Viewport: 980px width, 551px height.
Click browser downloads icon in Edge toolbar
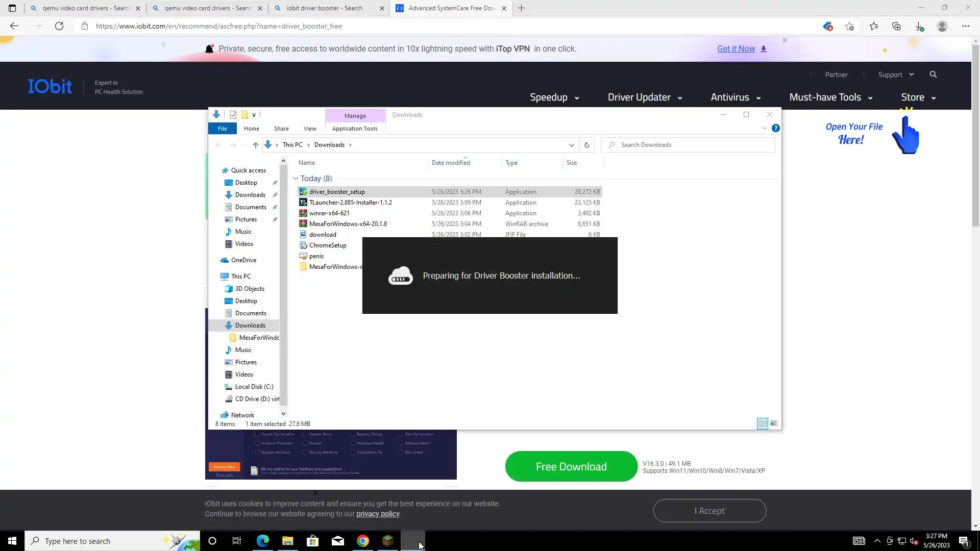pyautogui.click(x=919, y=26)
